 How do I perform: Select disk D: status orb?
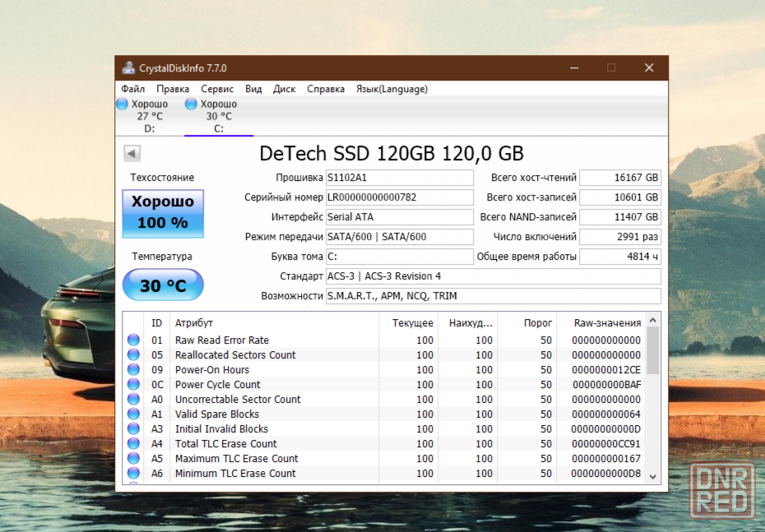pyautogui.click(x=123, y=104)
